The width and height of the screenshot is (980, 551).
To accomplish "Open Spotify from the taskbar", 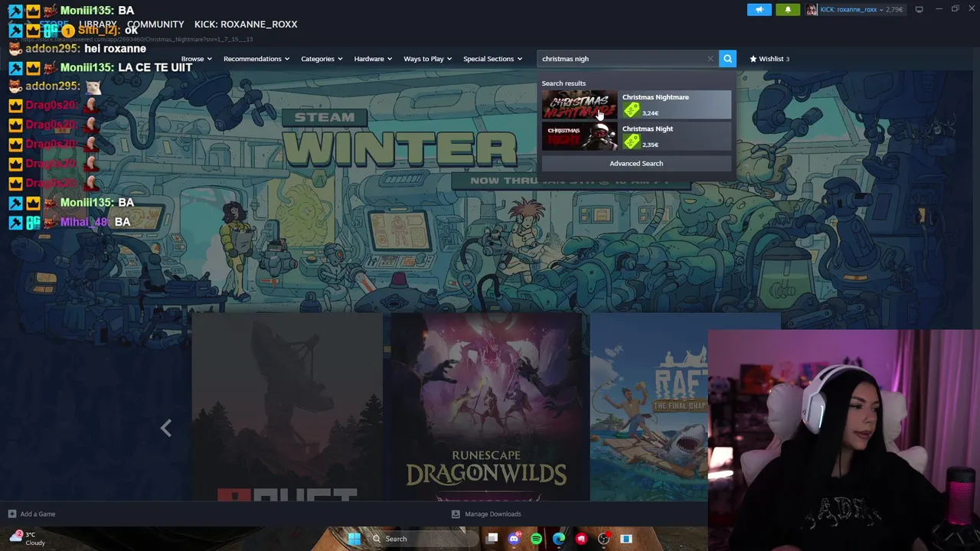I will [x=536, y=539].
